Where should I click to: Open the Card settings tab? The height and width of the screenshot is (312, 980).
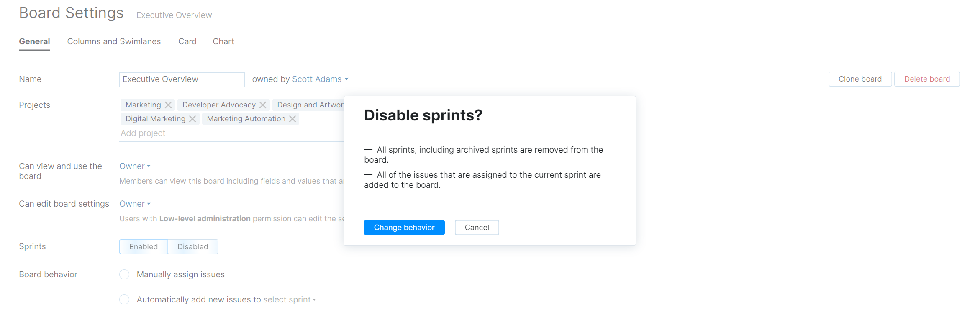pyautogui.click(x=187, y=41)
